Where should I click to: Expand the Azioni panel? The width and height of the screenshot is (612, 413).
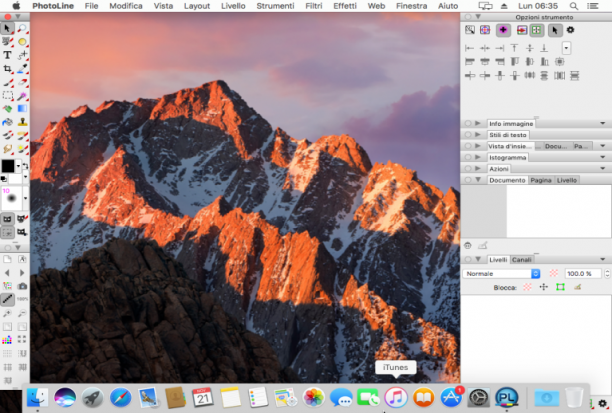point(478,169)
